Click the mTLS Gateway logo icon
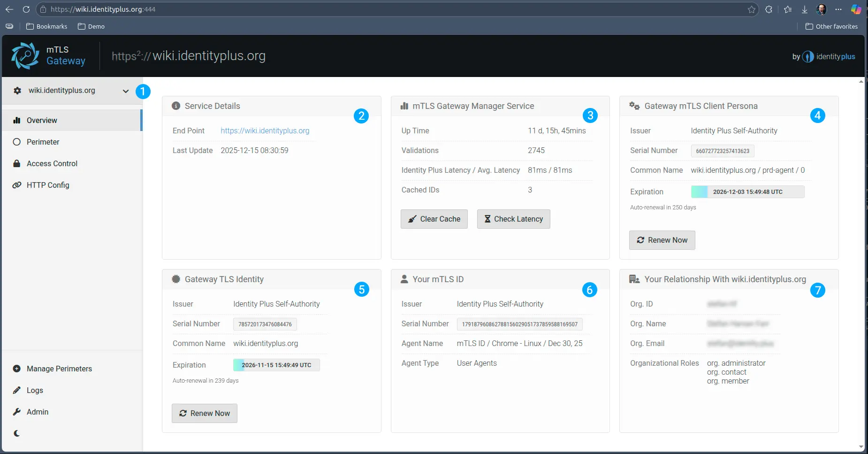 [x=25, y=56]
